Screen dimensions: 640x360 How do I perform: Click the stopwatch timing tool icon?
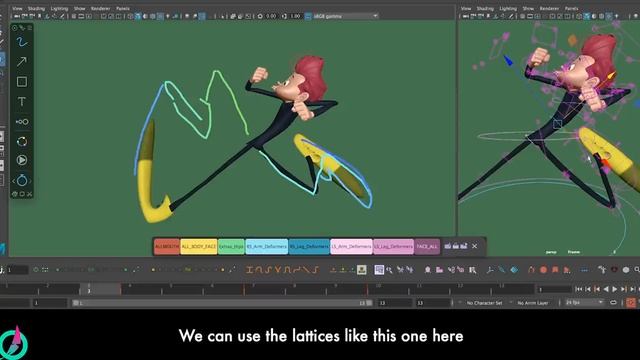(22, 180)
